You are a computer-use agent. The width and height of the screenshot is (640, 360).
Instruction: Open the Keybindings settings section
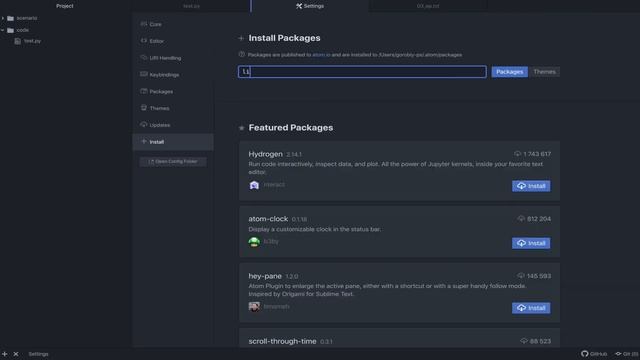(x=173, y=75)
